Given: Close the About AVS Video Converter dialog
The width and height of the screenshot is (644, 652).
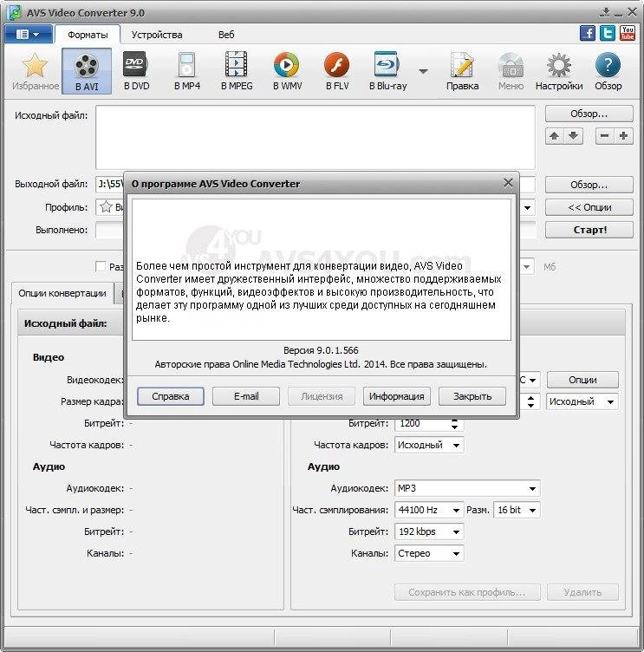Looking at the screenshot, I should pyautogui.click(x=508, y=183).
